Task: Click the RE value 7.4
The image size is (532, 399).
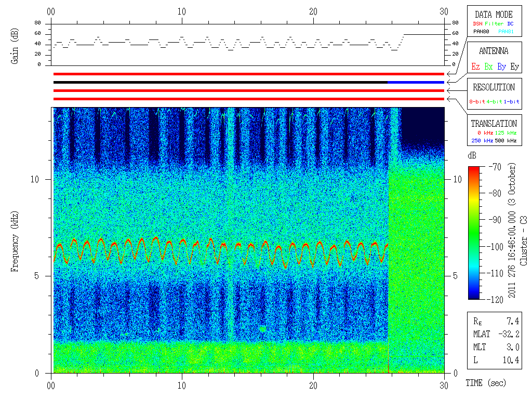Action: point(513,321)
